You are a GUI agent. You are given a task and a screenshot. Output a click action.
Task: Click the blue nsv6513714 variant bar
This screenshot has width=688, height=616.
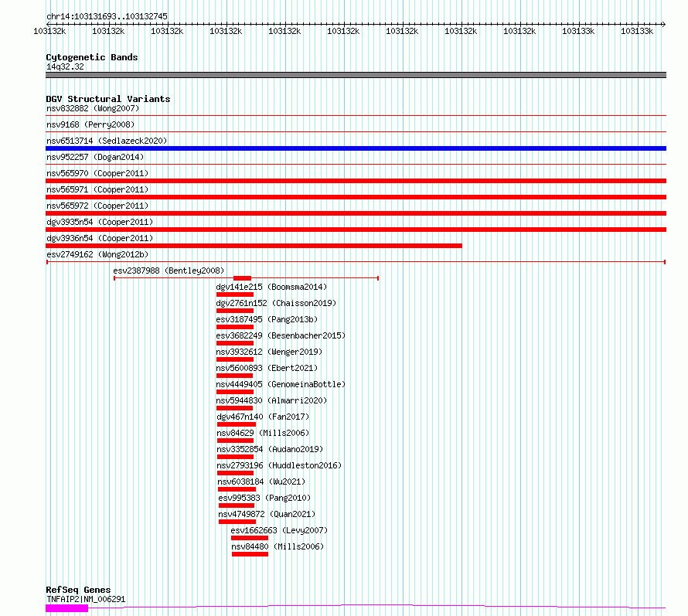coord(356,148)
